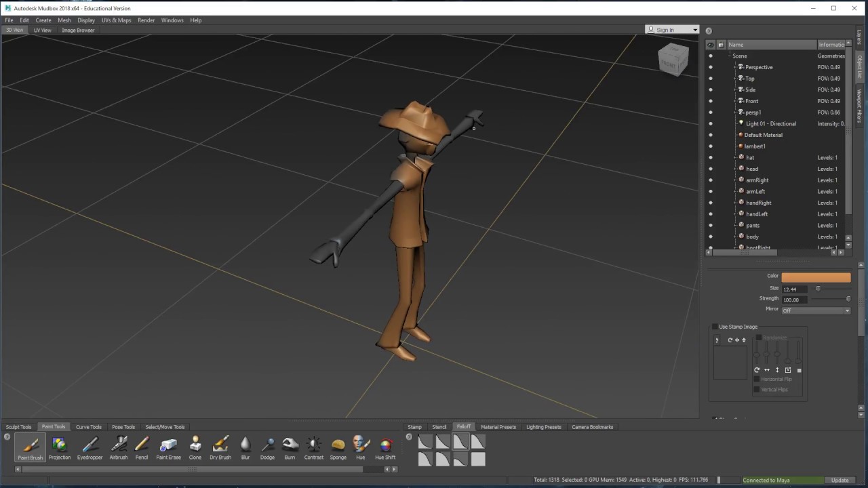Open the Mesh menu

pos(64,20)
